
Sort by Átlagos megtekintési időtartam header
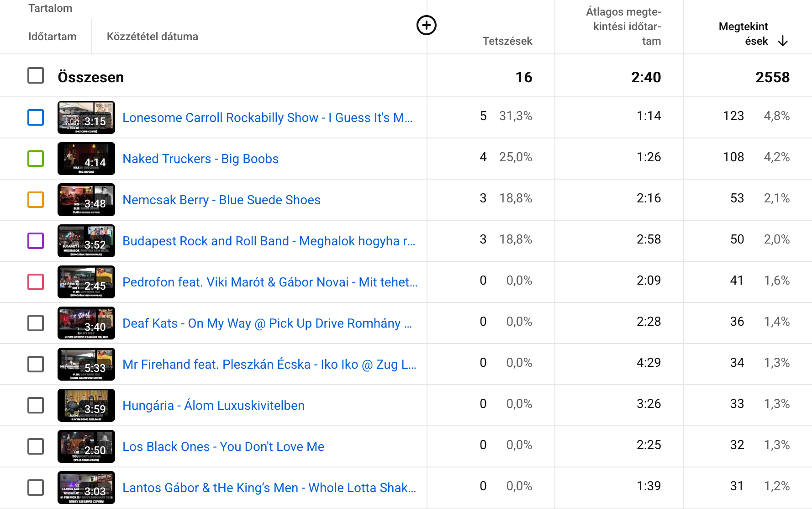tap(623, 27)
